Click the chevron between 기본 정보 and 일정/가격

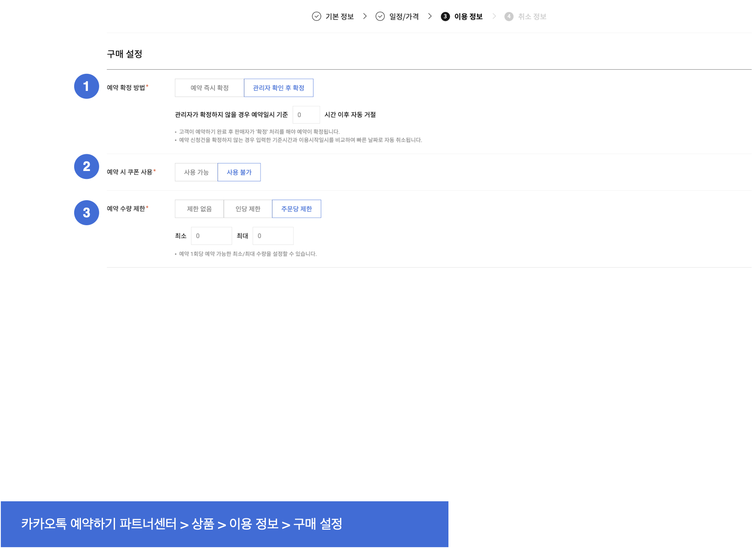(x=365, y=16)
